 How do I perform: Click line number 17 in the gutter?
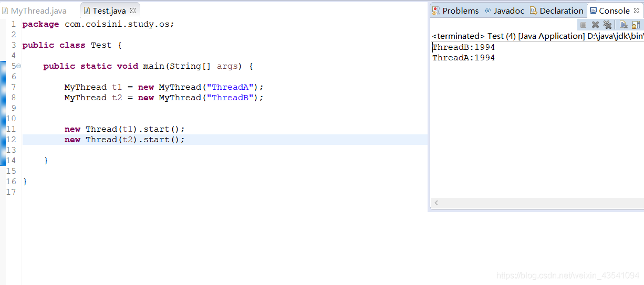[x=11, y=192]
